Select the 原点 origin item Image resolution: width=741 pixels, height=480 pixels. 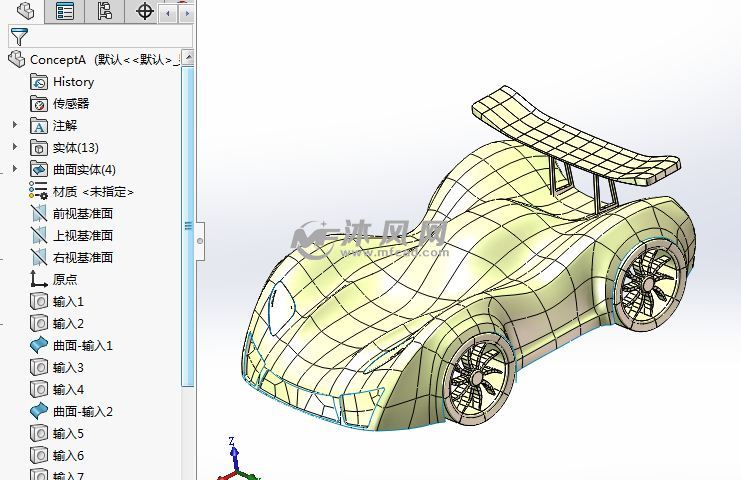point(65,279)
